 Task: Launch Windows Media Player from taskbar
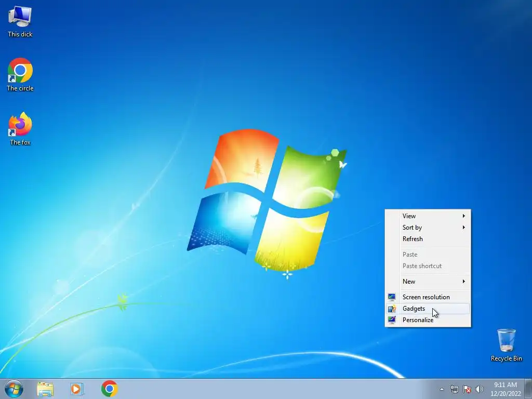[x=77, y=389]
